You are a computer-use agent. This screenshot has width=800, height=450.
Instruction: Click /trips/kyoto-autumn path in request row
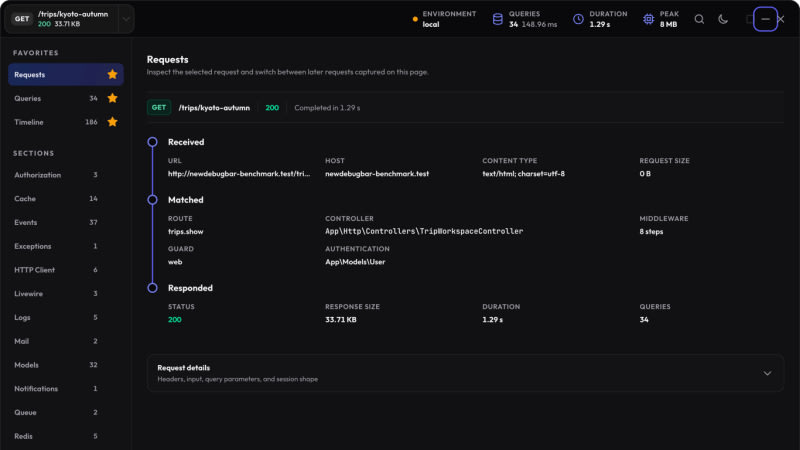(214, 108)
